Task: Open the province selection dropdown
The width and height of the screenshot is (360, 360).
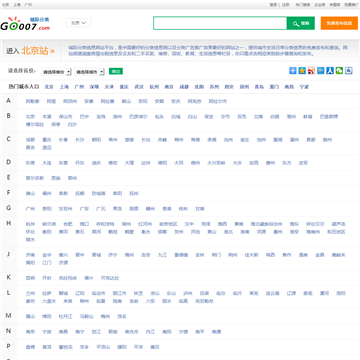Action: (x=56, y=72)
